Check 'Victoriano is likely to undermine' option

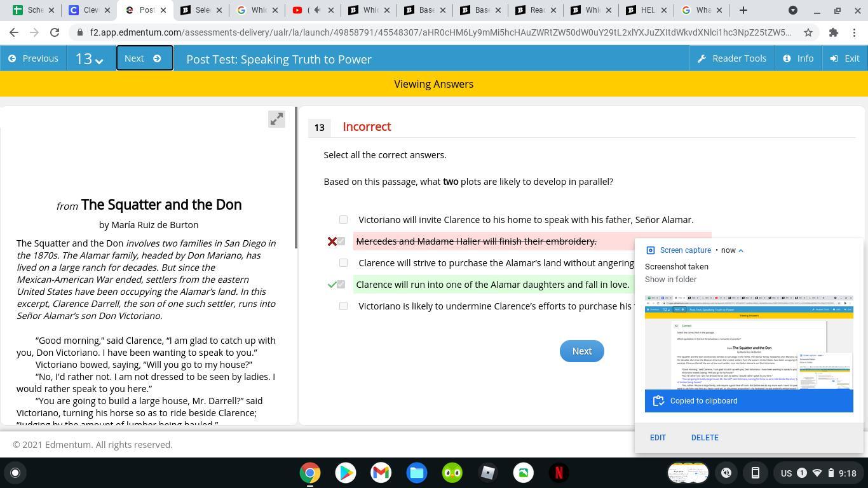pyautogui.click(x=343, y=306)
